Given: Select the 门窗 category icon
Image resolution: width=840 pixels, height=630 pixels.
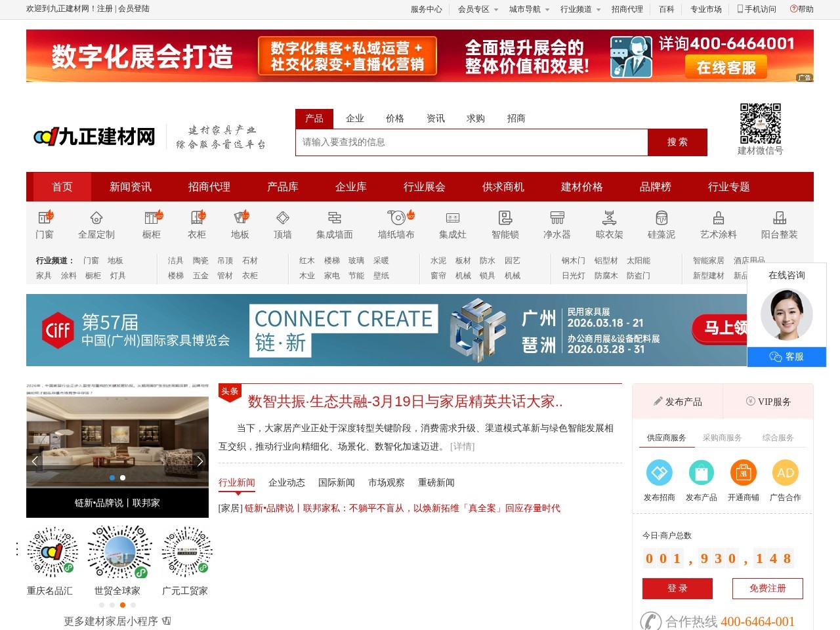Looking at the screenshot, I should tap(45, 223).
